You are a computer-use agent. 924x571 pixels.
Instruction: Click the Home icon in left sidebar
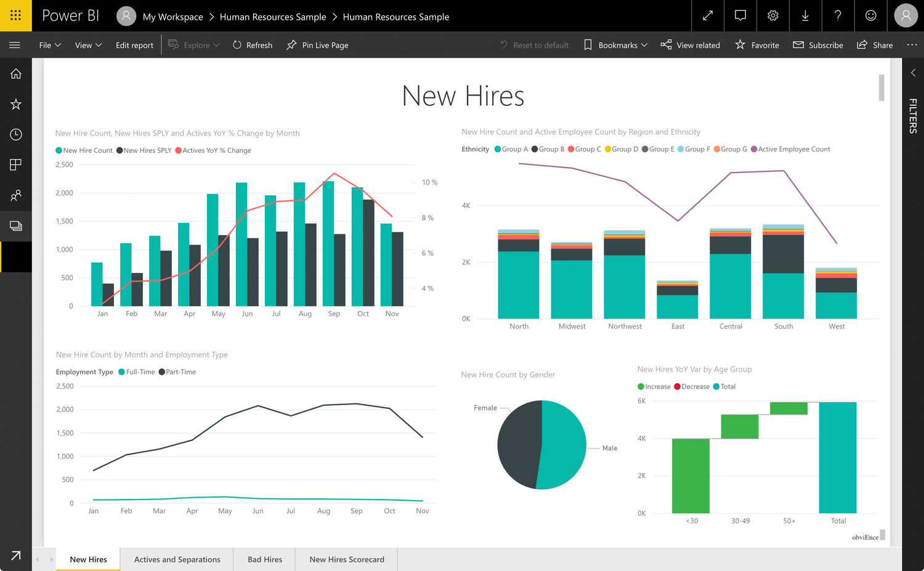click(x=16, y=74)
